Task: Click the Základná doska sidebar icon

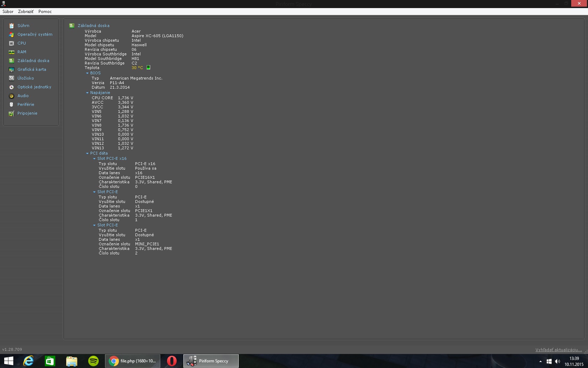Action: (12, 61)
